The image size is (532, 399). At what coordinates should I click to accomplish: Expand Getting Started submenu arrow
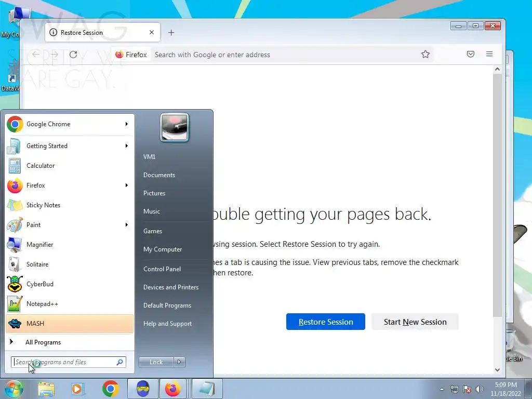(127, 146)
